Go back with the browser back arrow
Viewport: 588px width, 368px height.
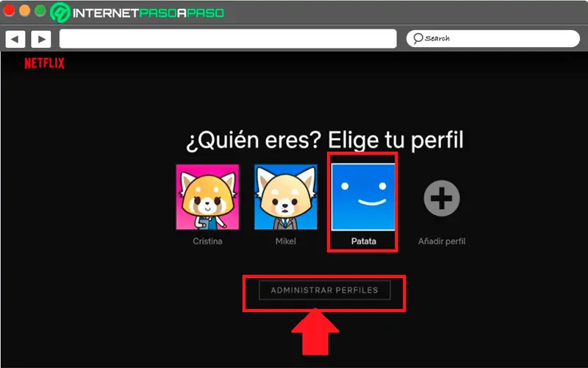point(15,39)
